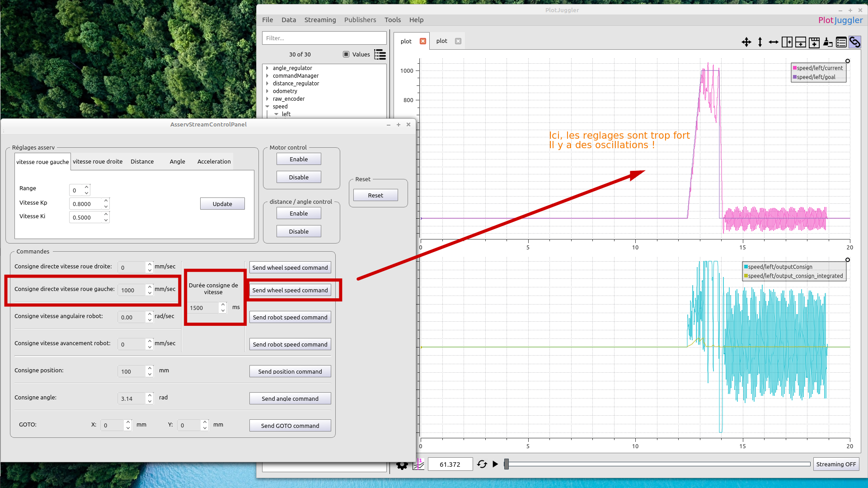The height and width of the screenshot is (488, 868).
Task: Expand the angle_regulator tree item
Action: 267,68
